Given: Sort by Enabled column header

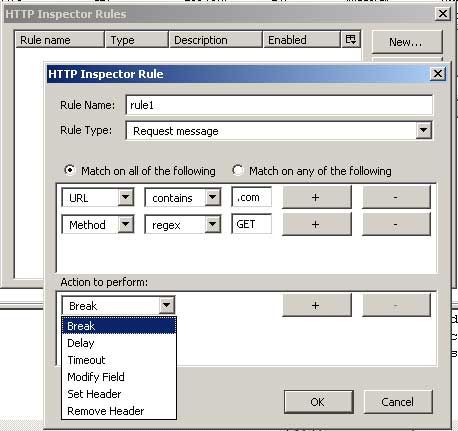Looking at the screenshot, I should point(302,40).
